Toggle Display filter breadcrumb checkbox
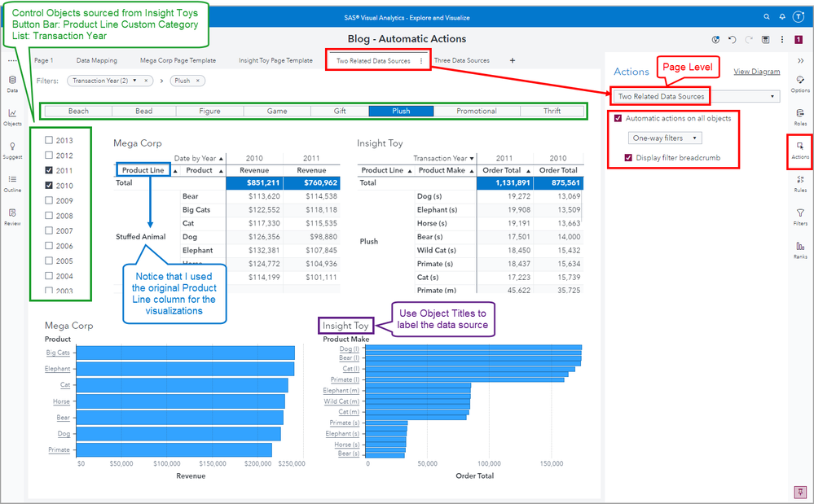Viewport: 814px width, 504px height. click(x=628, y=158)
